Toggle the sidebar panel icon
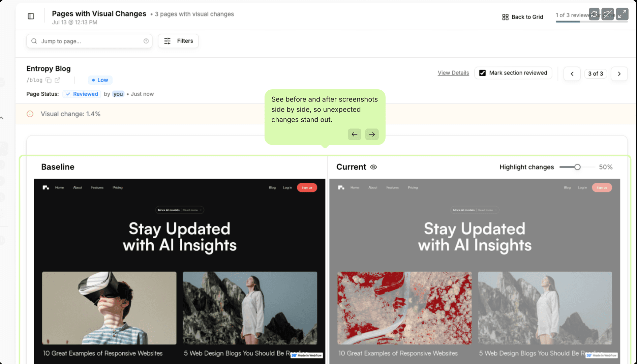 [x=31, y=16]
